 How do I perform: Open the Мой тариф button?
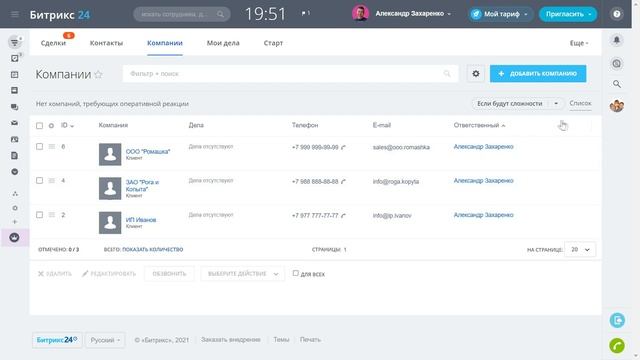501,14
